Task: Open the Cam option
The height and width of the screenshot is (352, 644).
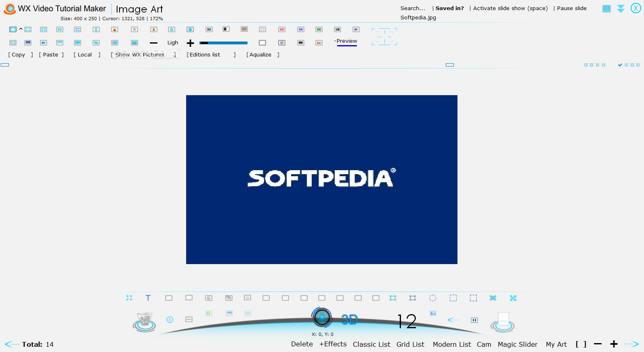Action: point(484,344)
